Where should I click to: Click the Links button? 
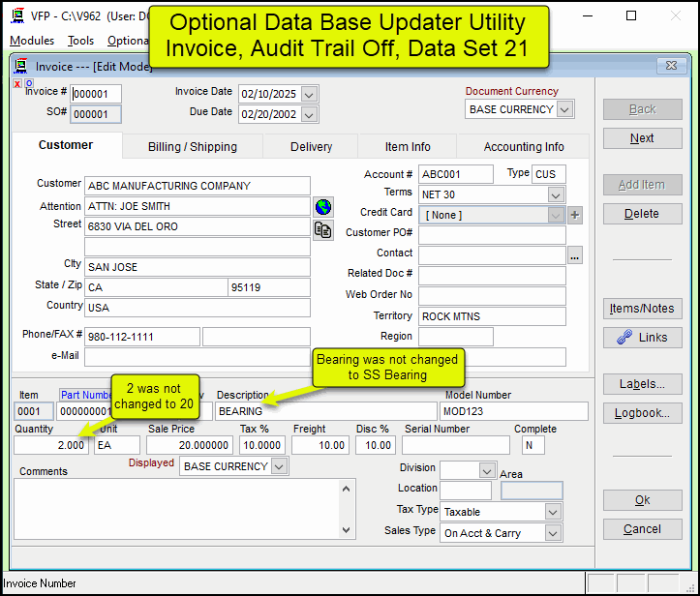click(x=643, y=338)
